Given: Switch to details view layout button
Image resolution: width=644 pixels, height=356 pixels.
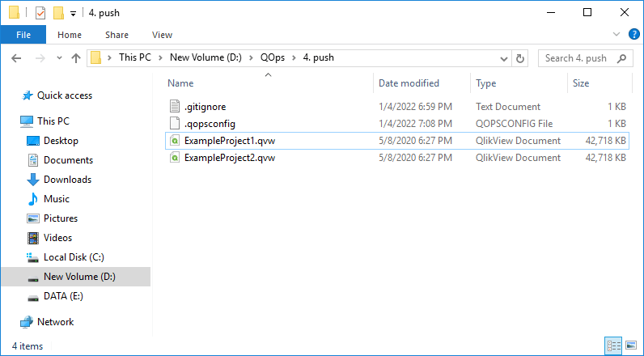Looking at the screenshot, I should coord(613,345).
